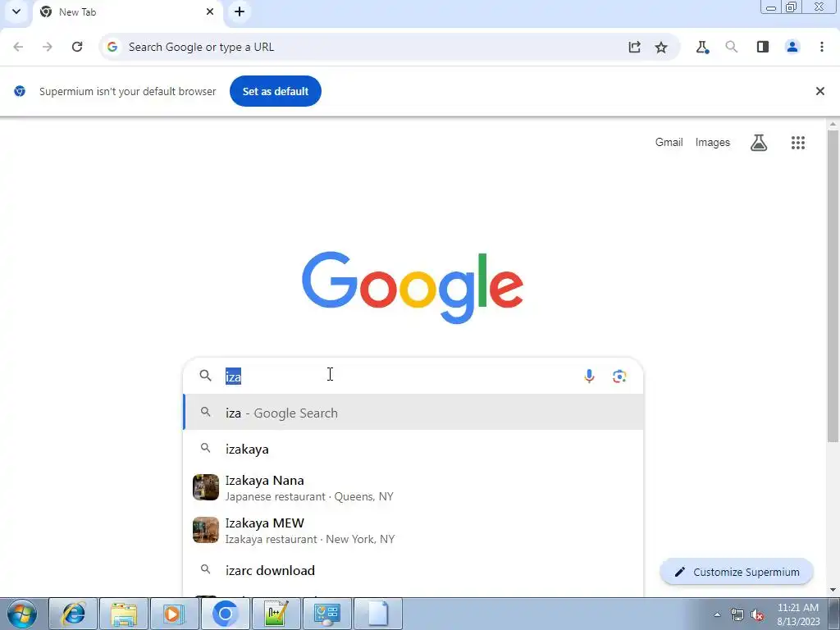Open the profile avatar menu
Image resolution: width=840 pixels, height=630 pixels.
tap(792, 47)
